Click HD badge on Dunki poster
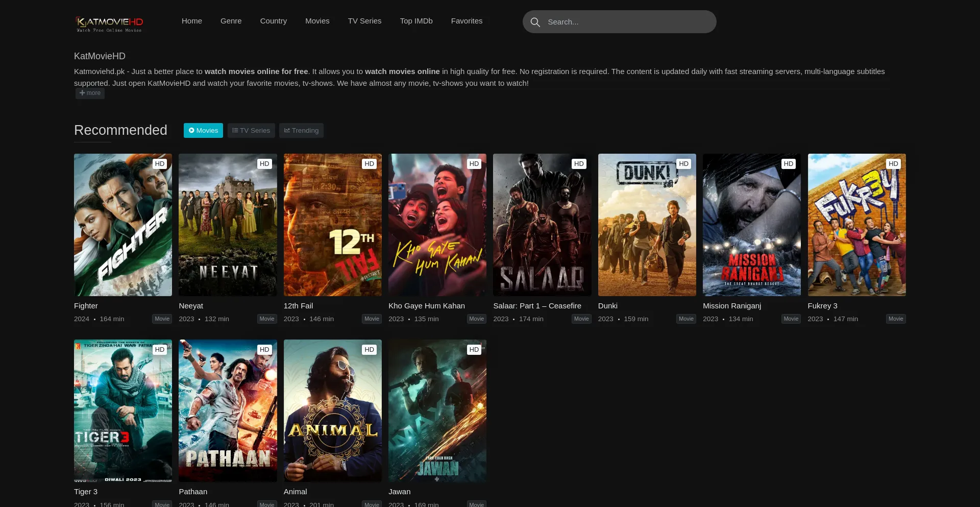This screenshot has height=507, width=980. click(683, 164)
